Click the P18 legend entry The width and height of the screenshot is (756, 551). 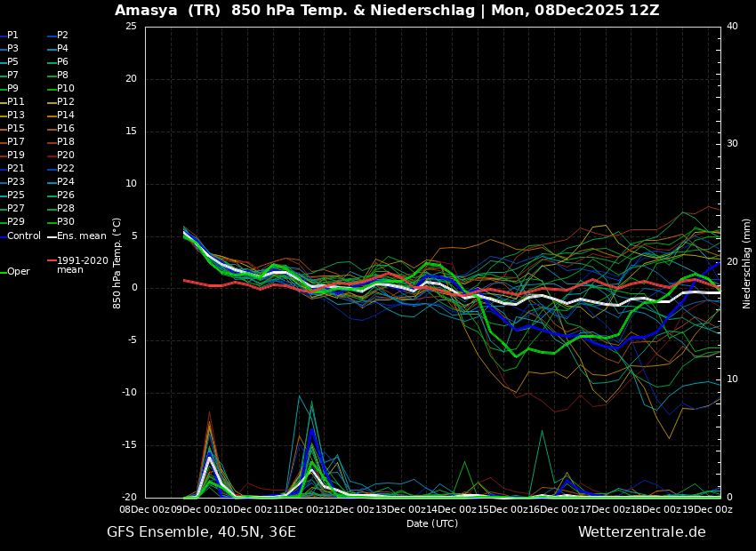[x=60, y=141]
